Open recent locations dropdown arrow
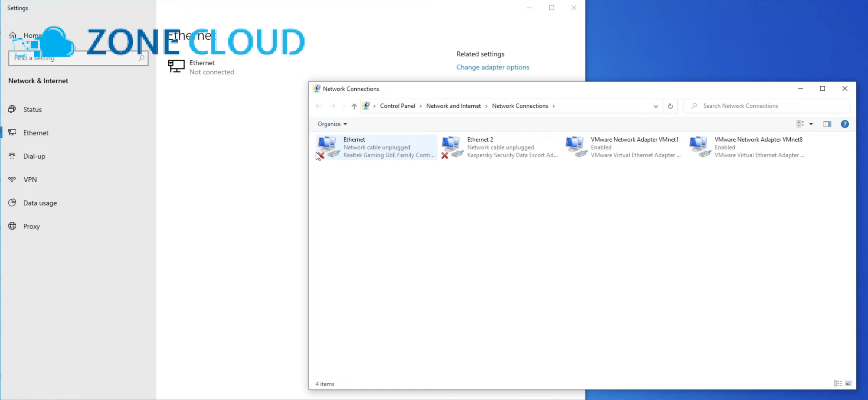 (344, 106)
